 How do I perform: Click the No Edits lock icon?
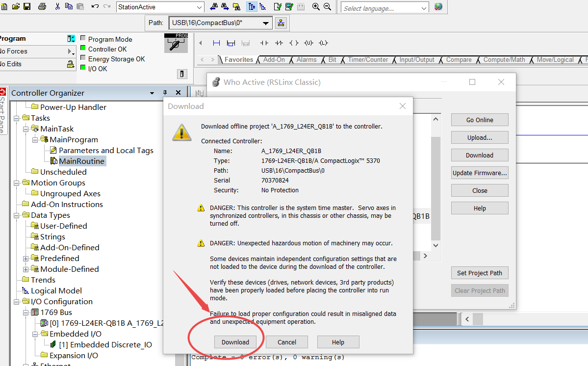click(70, 64)
